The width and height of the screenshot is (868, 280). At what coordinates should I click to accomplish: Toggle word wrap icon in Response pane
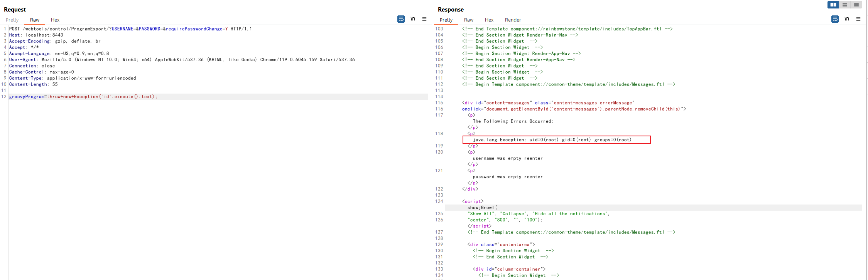[835, 19]
